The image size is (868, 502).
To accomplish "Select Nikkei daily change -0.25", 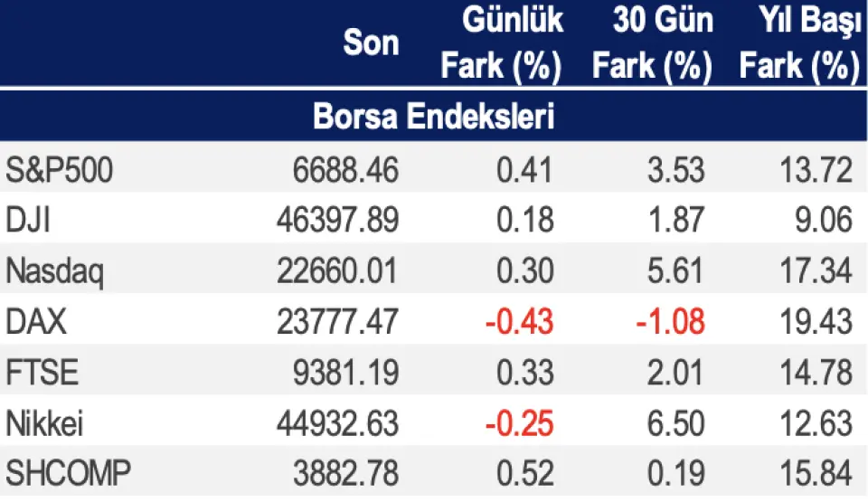I will (x=518, y=422).
